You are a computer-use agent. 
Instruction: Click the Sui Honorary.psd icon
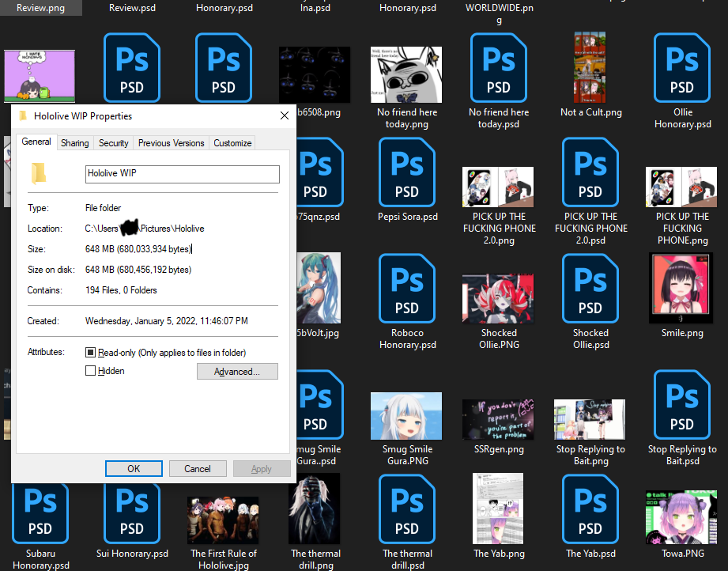(x=132, y=509)
